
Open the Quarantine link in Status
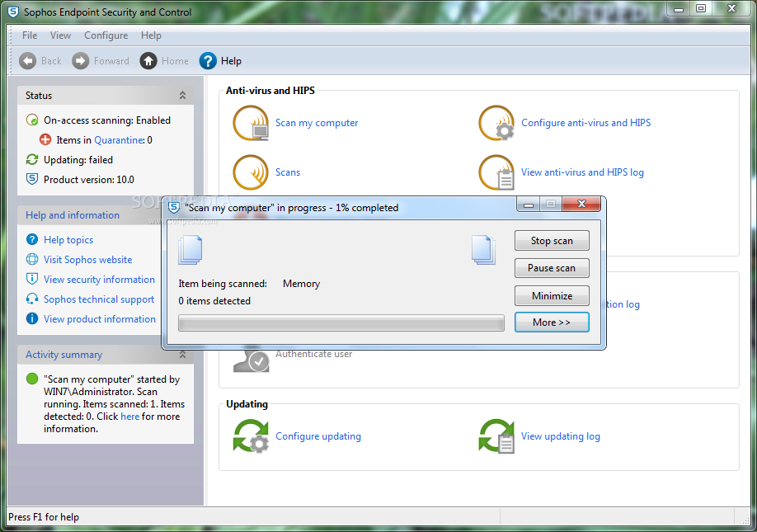click(x=119, y=140)
